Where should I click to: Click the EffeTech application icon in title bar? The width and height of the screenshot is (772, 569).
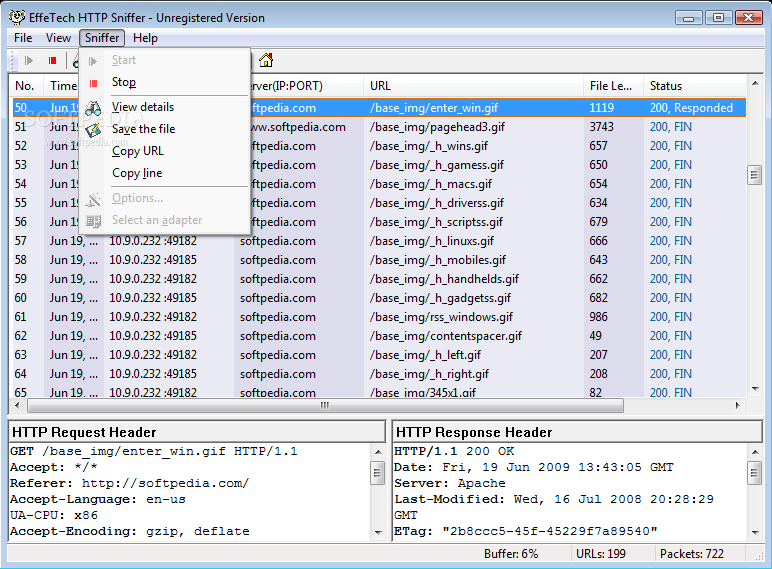pos(17,17)
